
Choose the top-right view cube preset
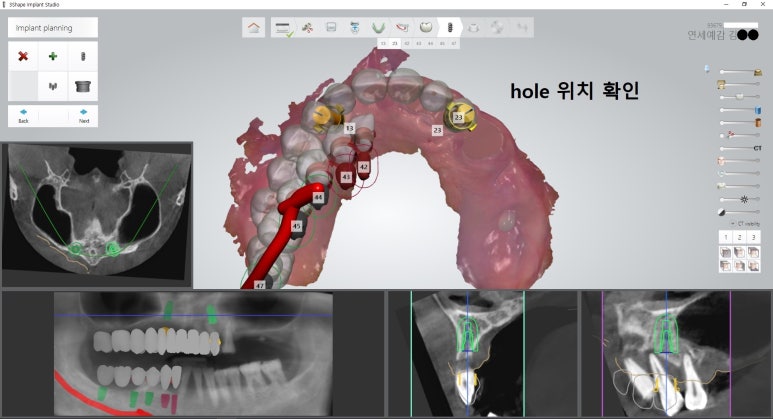click(x=753, y=253)
